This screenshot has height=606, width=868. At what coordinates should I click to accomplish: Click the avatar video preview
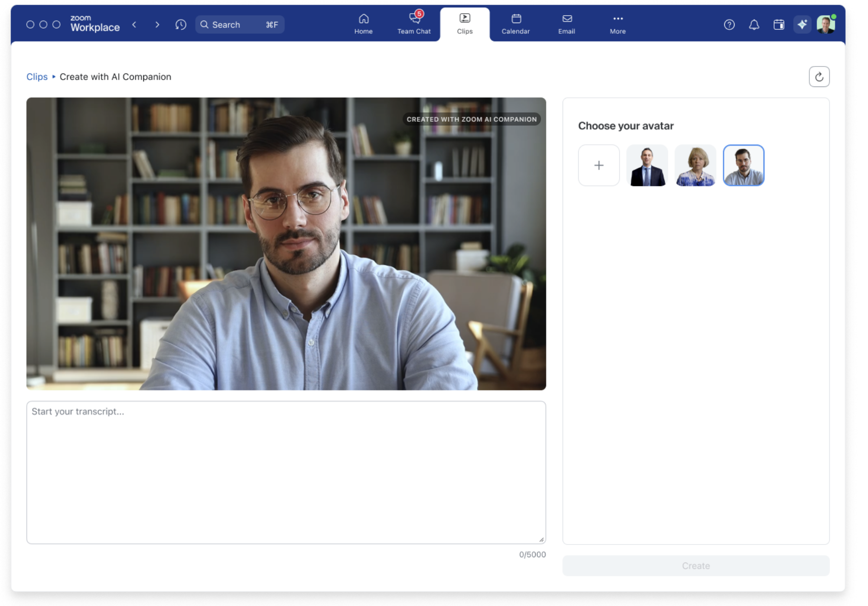(286, 243)
